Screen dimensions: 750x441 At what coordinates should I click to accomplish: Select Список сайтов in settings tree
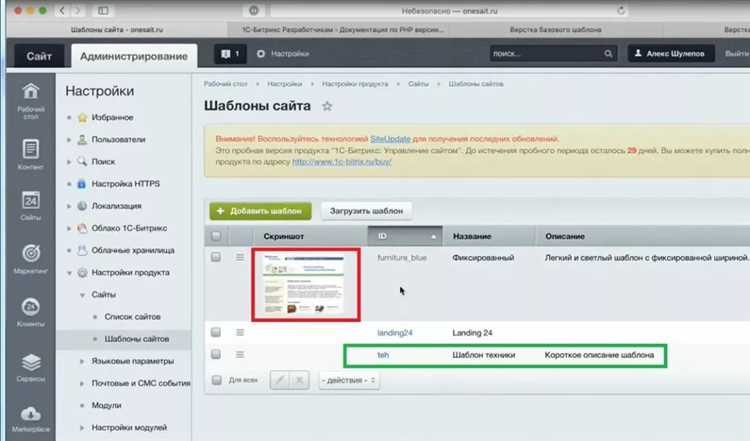[x=132, y=317]
